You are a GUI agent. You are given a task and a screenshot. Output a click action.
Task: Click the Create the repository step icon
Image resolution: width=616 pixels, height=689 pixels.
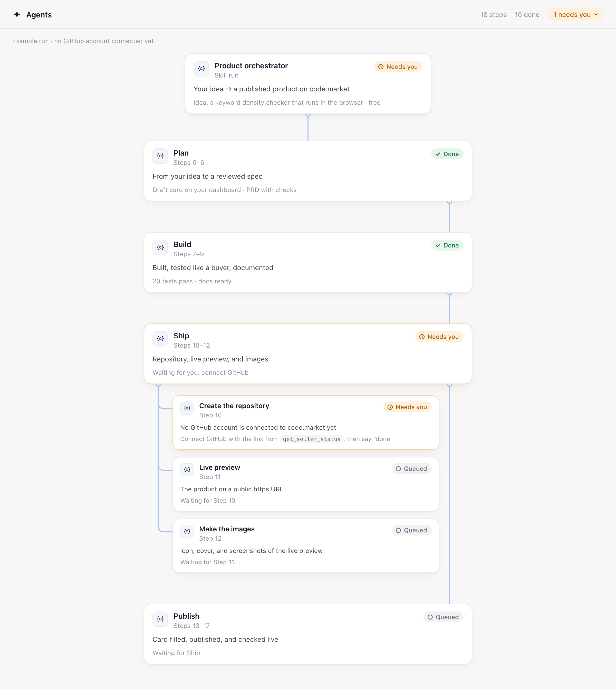[x=187, y=408]
